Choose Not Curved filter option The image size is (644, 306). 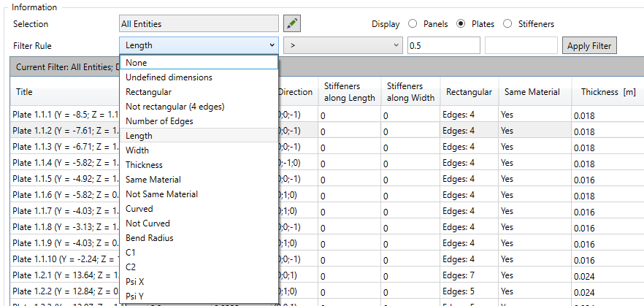point(199,223)
